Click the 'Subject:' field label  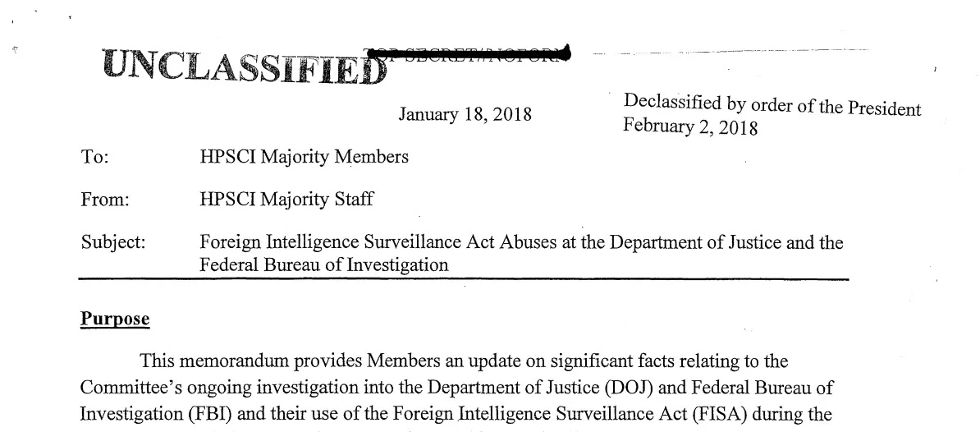tap(113, 242)
